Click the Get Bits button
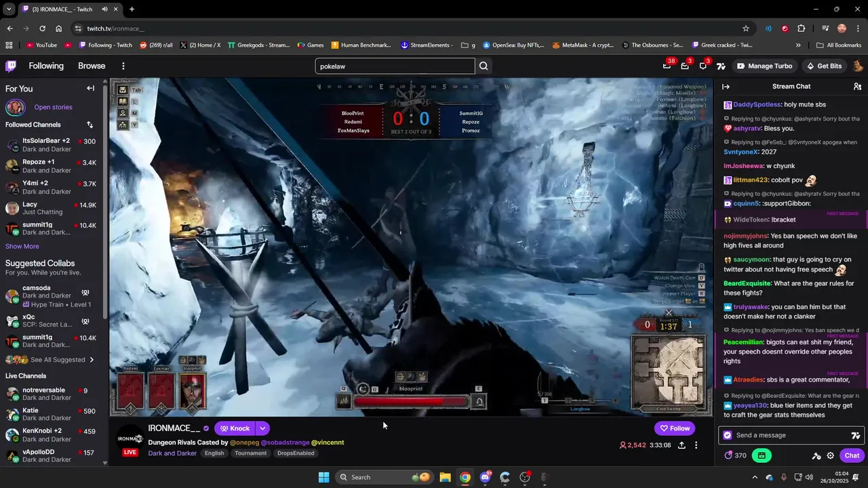 pos(824,66)
